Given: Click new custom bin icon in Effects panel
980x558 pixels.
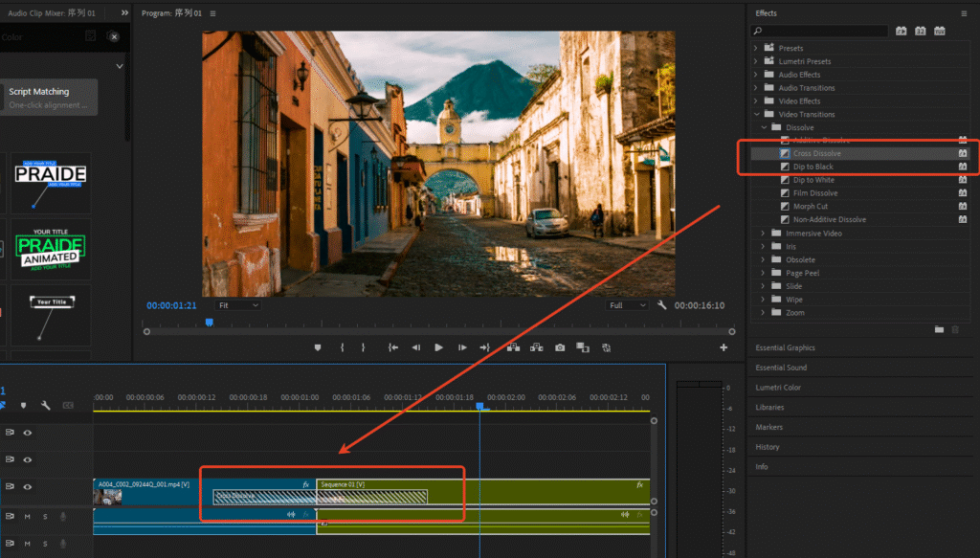Looking at the screenshot, I should 939,329.
